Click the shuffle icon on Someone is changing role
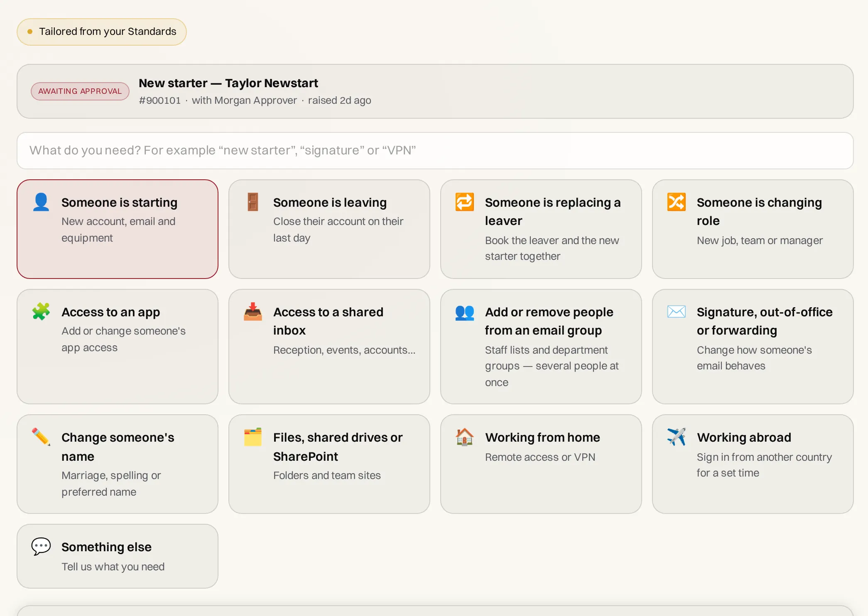The height and width of the screenshot is (616, 868). coord(677,202)
